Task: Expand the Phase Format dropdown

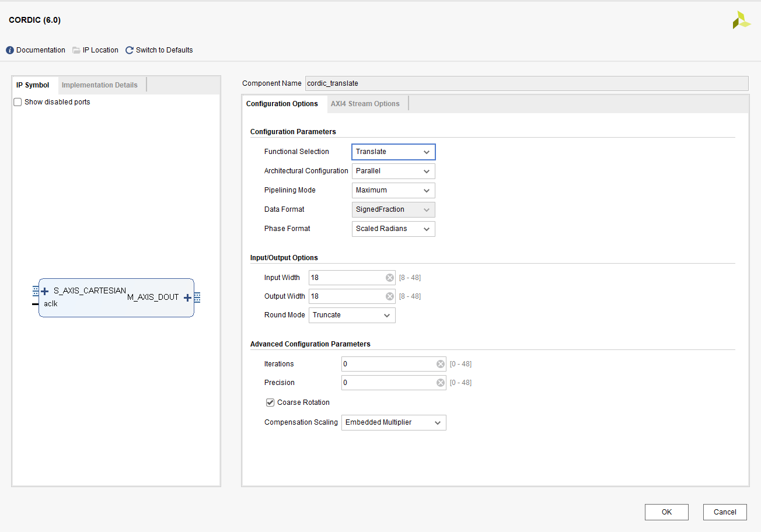Action: (393, 229)
